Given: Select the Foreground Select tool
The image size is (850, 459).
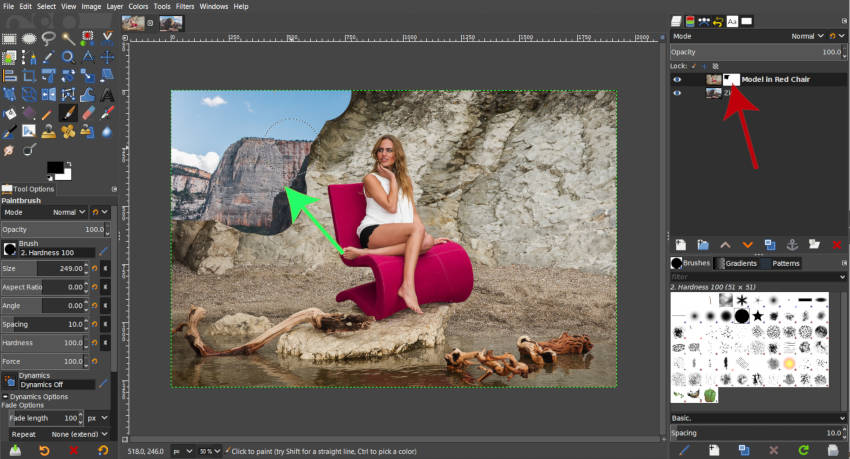Looking at the screenshot, I should tap(9, 57).
